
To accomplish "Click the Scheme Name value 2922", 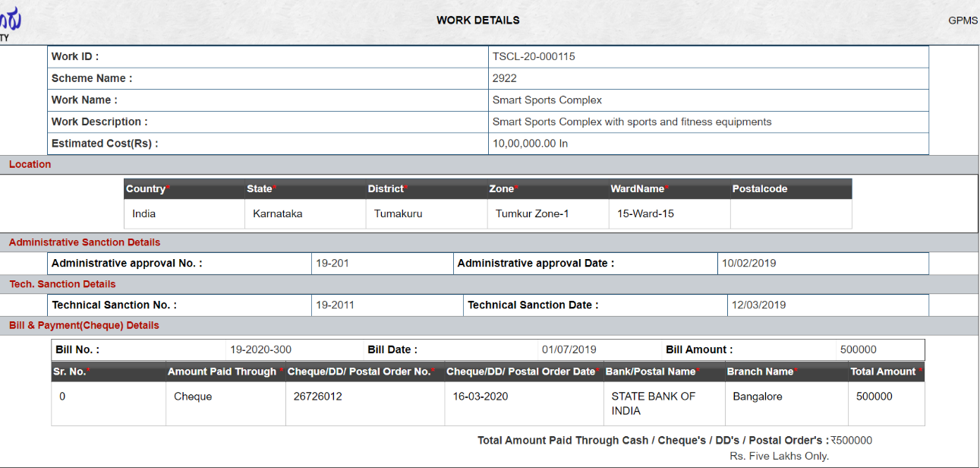I will pos(505,78).
